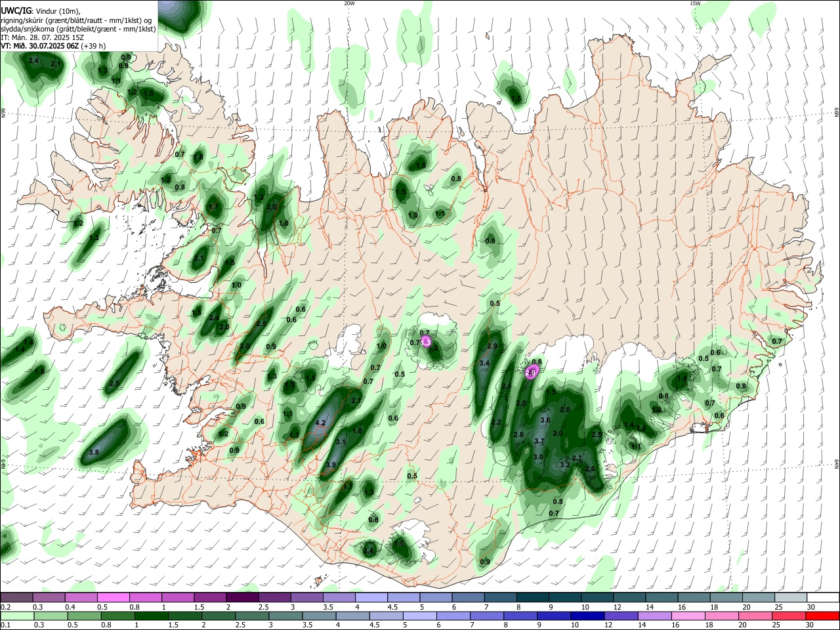Click the pink snow marker on the central glacier
The height and width of the screenshot is (630, 840).
tap(426, 341)
